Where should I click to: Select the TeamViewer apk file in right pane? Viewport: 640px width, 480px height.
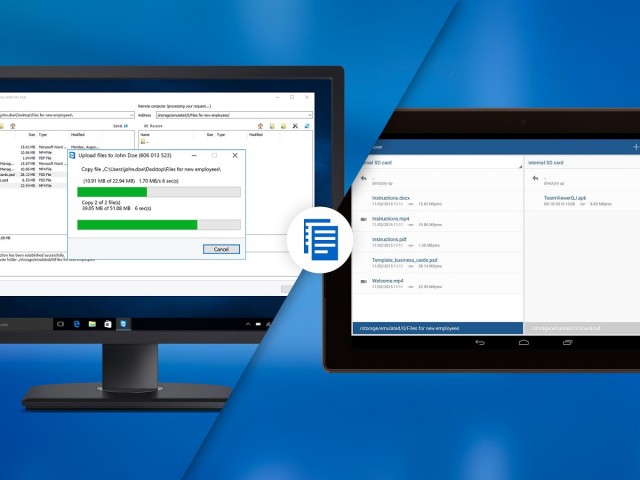(x=583, y=200)
